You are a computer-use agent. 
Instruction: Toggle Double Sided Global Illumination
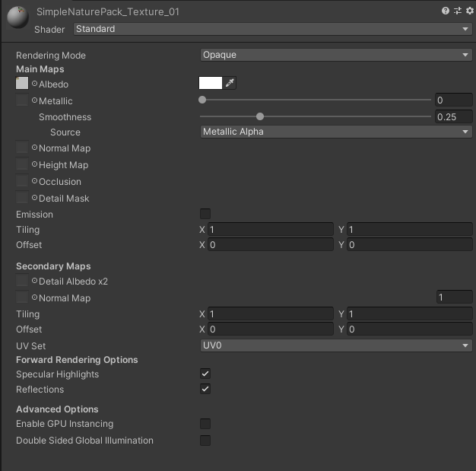pos(205,441)
